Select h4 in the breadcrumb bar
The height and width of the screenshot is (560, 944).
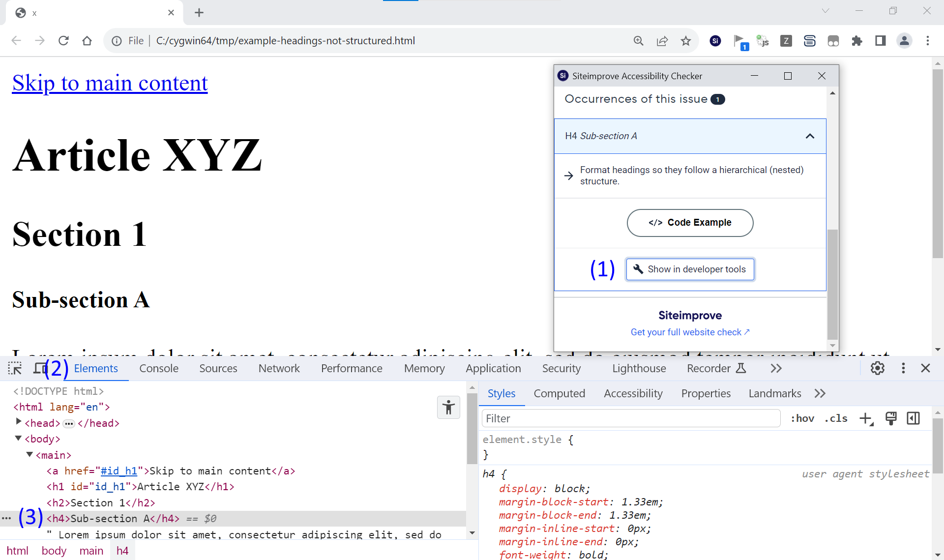pyautogui.click(x=122, y=551)
